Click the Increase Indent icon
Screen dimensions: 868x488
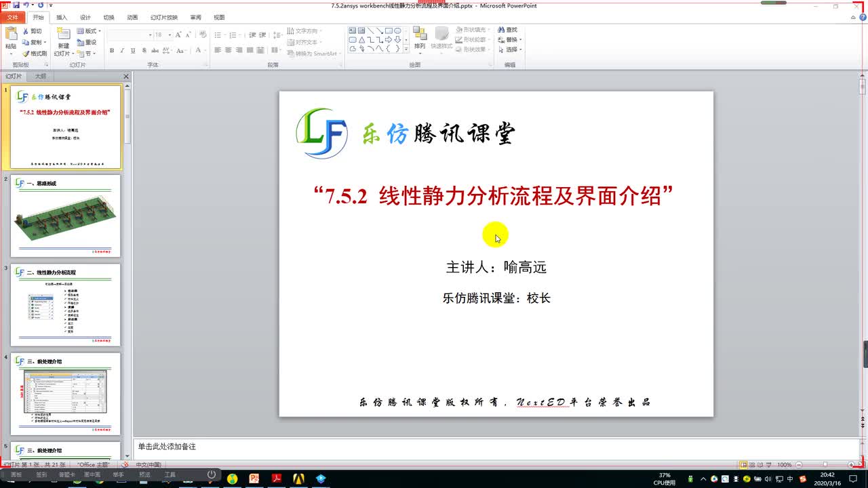[x=262, y=35]
